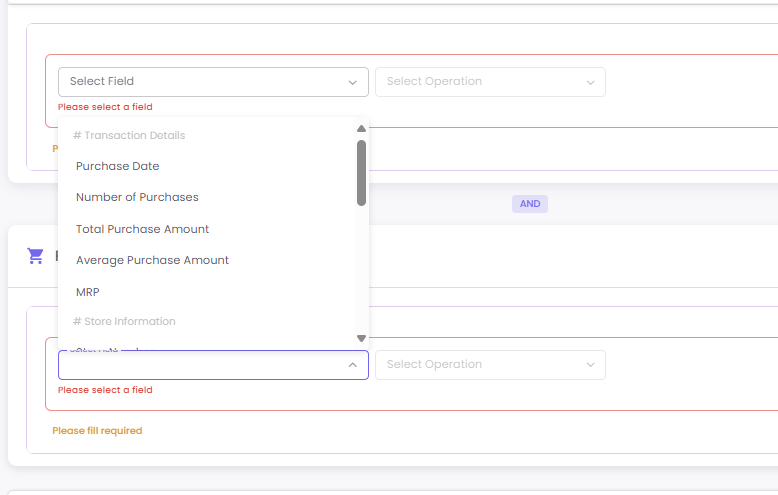Click the orange 'Please fill required' message
This screenshot has height=495, width=778.
[97, 431]
